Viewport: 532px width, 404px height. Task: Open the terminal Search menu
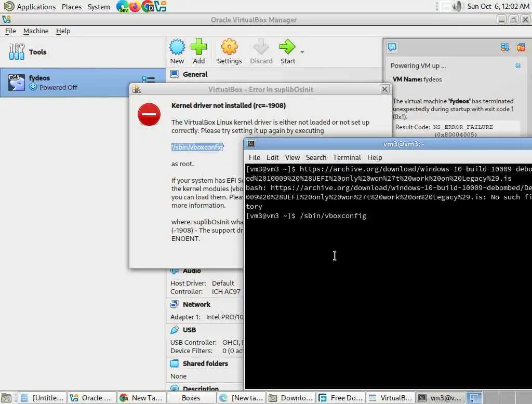click(x=316, y=157)
